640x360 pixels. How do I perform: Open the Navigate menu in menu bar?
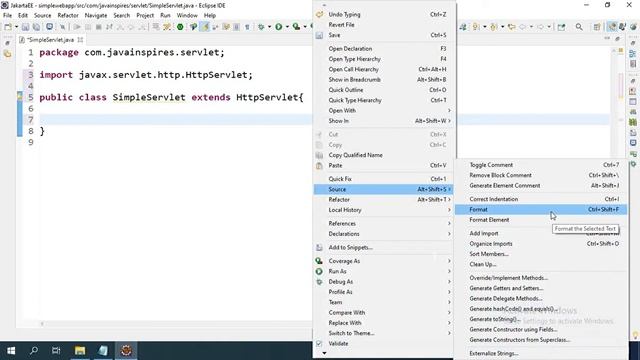click(x=96, y=16)
